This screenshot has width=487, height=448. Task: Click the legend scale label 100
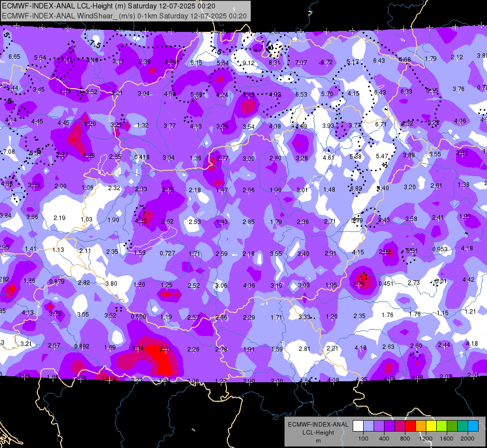[363, 439]
